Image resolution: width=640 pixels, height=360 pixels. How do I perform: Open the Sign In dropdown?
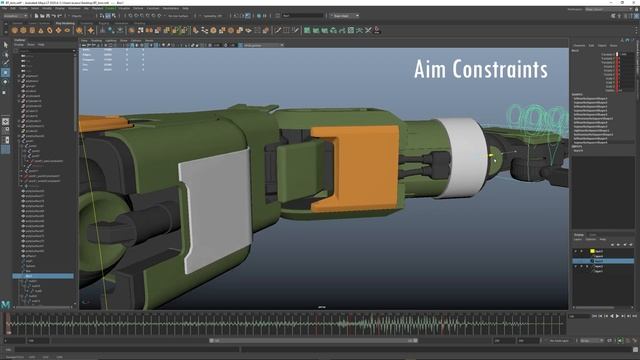point(344,16)
